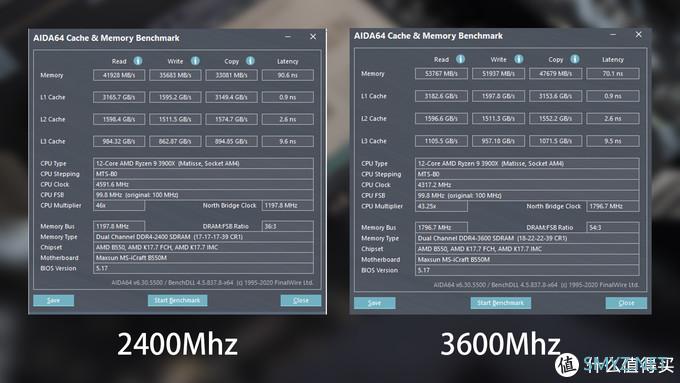
Task: Close the 2400Mhz AIDA64 window with X
Action: coord(313,37)
